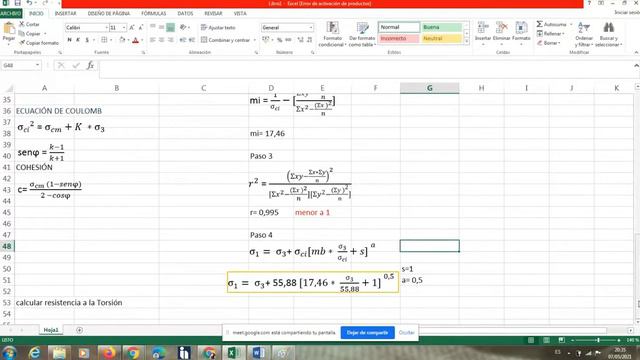Align text right in cell
640x360 pixels.
pyautogui.click(x=171, y=40)
